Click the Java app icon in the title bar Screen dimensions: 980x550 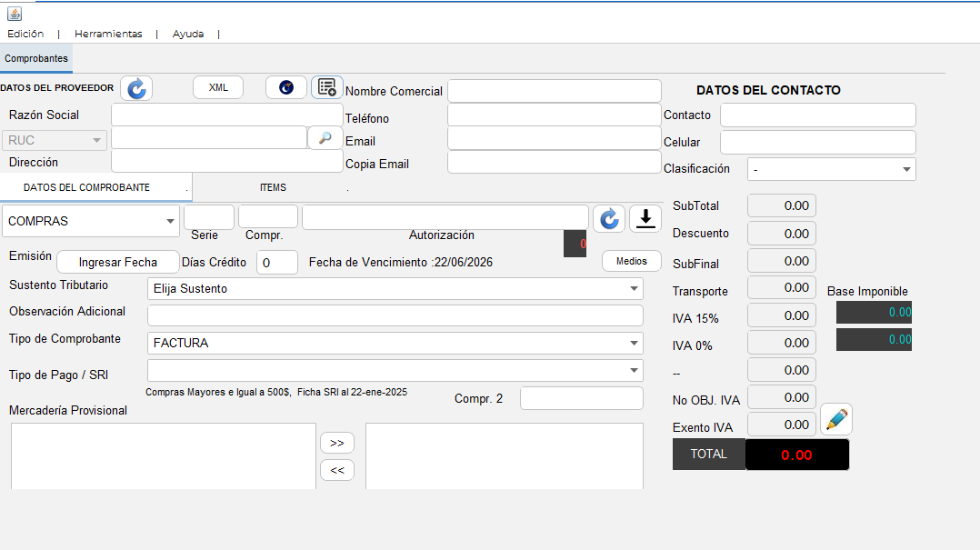click(x=15, y=13)
